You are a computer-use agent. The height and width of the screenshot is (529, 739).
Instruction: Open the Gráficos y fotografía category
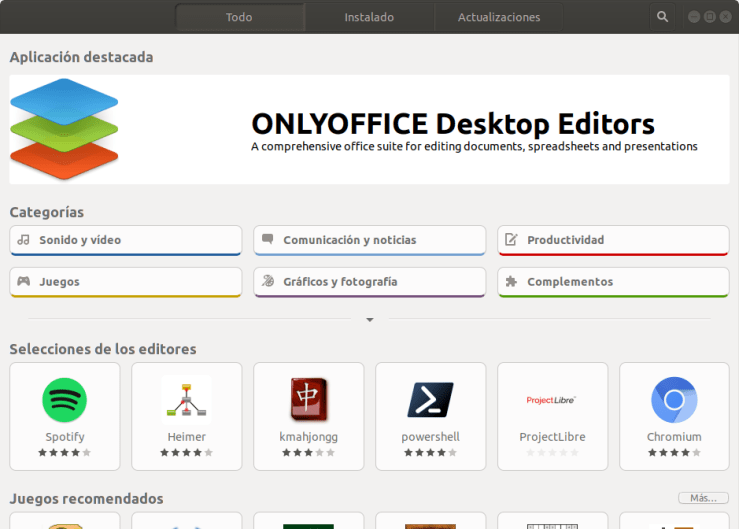point(370,282)
